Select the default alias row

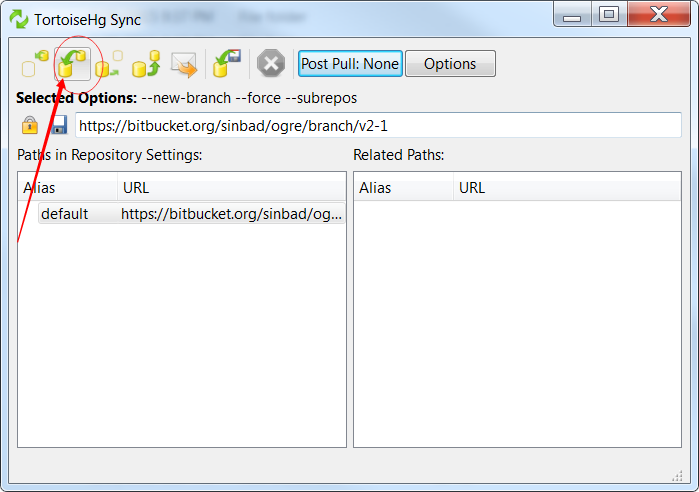coord(192,214)
